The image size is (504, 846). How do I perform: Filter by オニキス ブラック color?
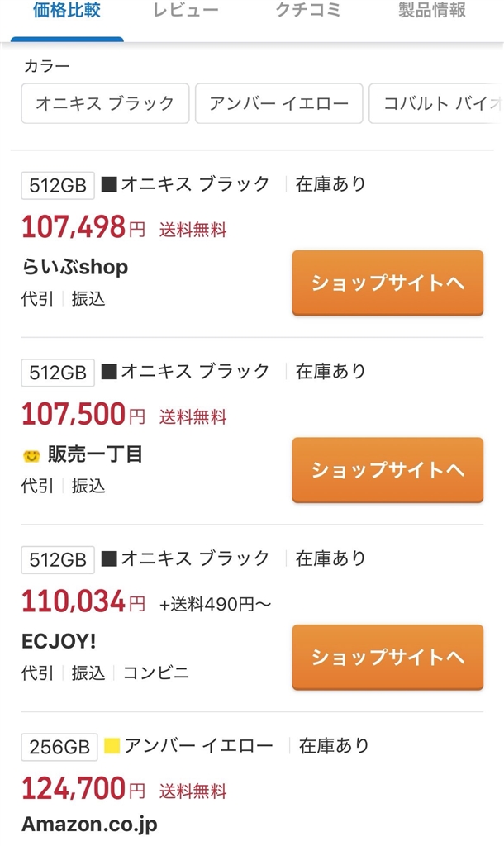click(x=105, y=103)
